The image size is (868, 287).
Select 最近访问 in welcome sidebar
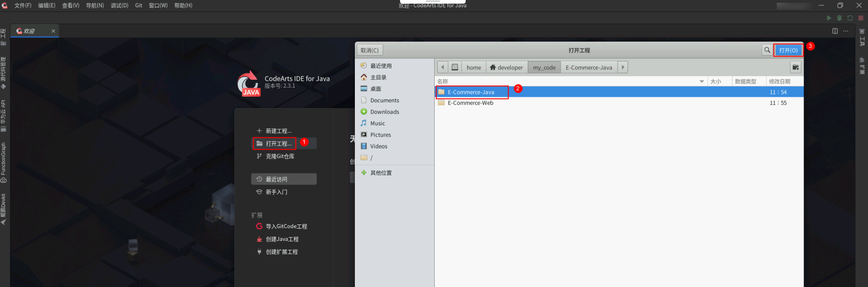(x=284, y=179)
